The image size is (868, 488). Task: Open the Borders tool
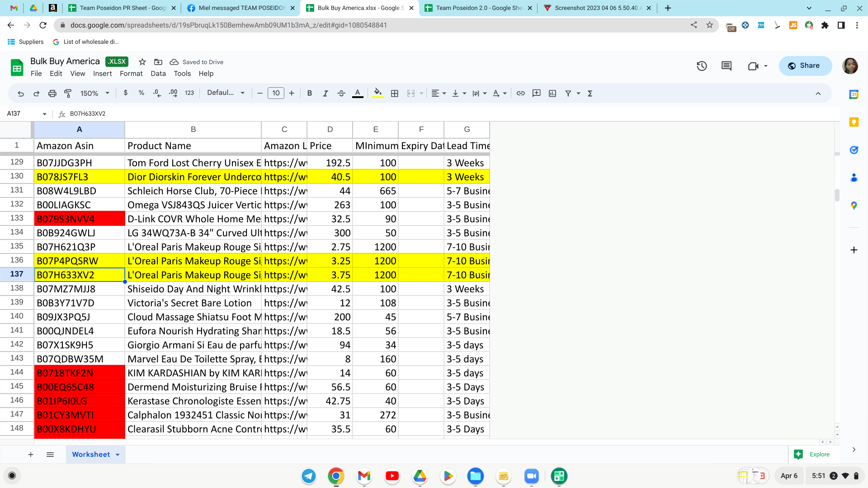click(395, 93)
